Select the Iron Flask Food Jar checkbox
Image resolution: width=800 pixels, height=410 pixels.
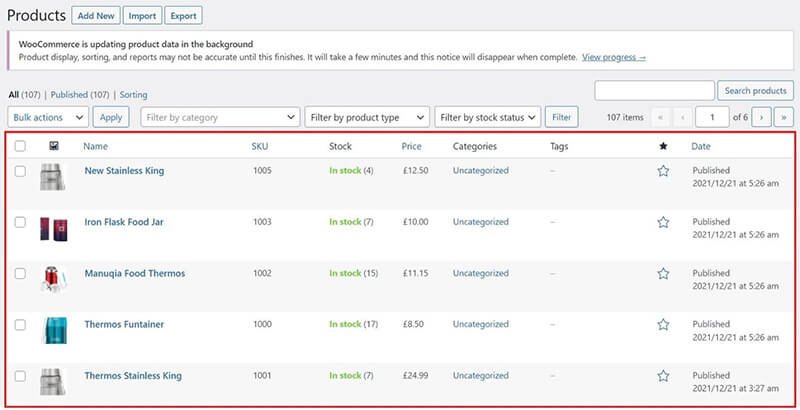point(20,222)
